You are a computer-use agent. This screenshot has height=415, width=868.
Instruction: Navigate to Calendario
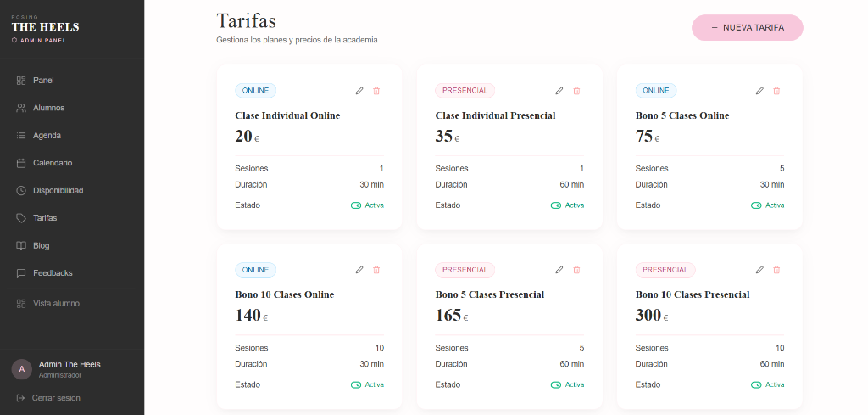pyautogui.click(x=72, y=163)
